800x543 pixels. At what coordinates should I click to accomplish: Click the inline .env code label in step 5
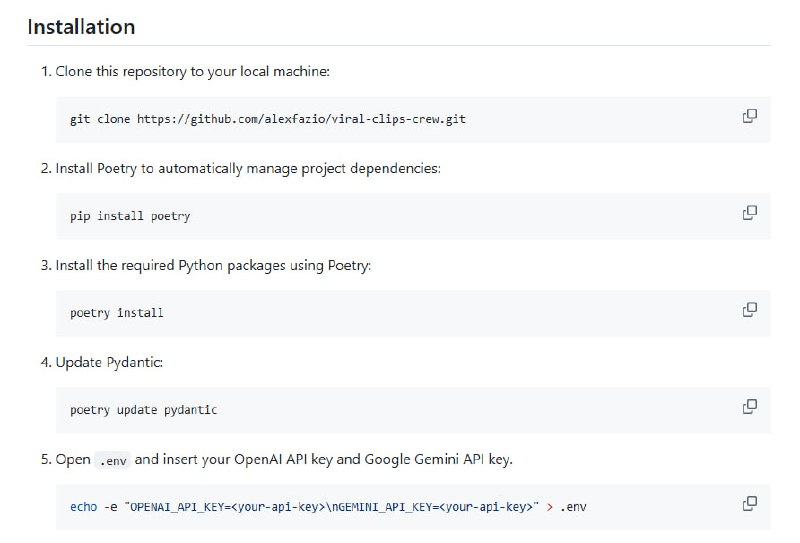coord(112,460)
